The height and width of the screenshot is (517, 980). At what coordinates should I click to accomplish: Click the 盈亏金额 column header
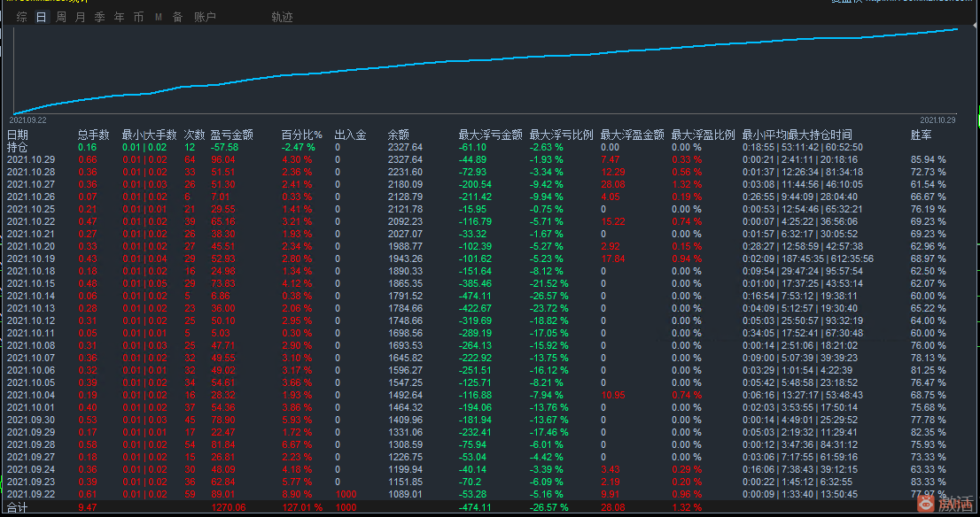232,135
